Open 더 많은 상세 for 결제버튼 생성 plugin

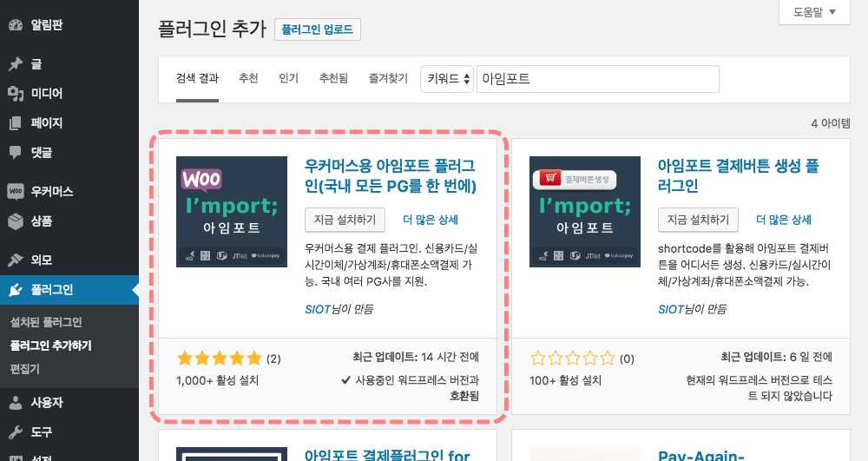[x=783, y=220]
